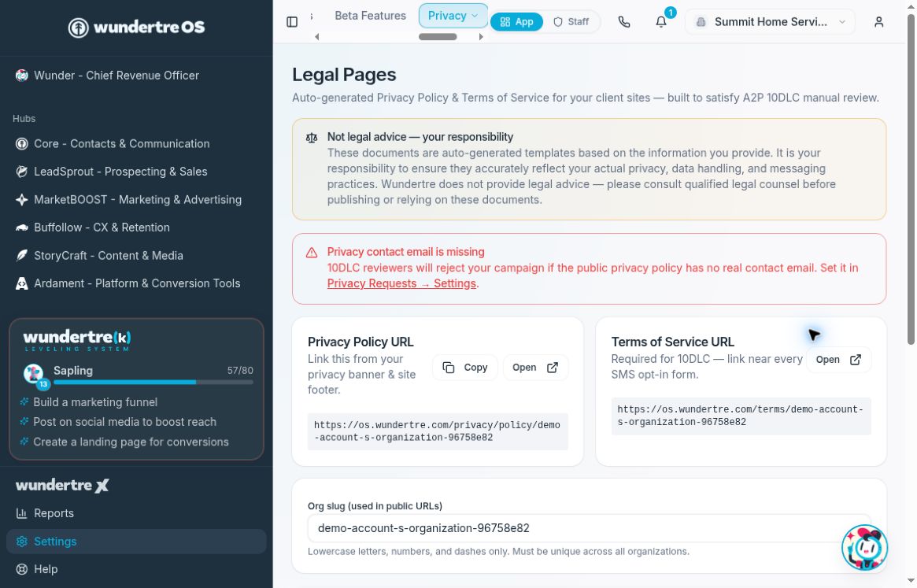Viewport: 917px width, 588px height.
Task: Open notifications bell
Action: 661,22
